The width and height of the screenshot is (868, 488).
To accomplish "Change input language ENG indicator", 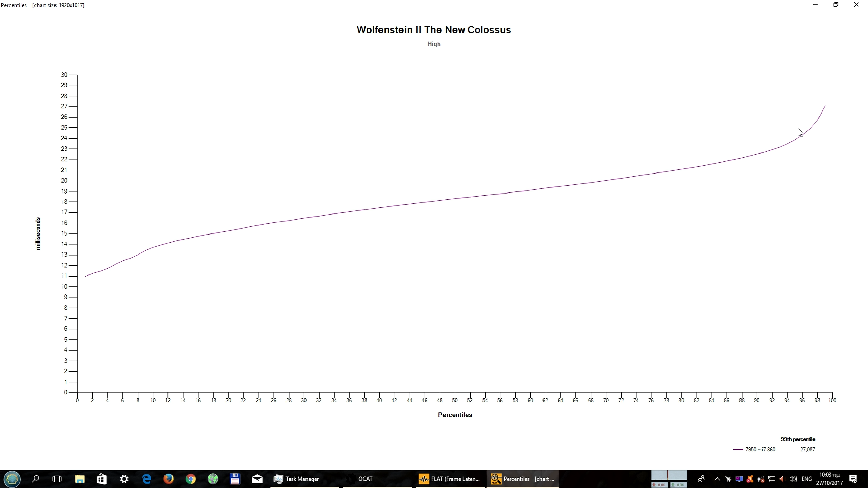I will point(807,479).
